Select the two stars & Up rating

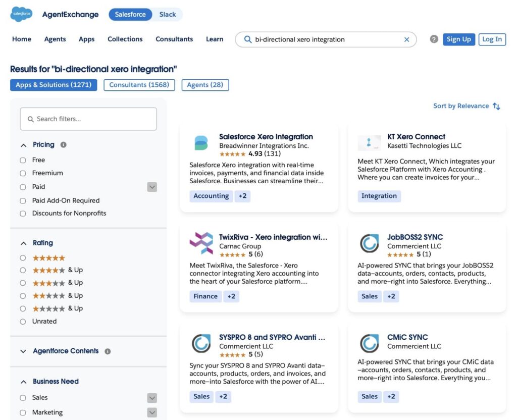pos(23,296)
